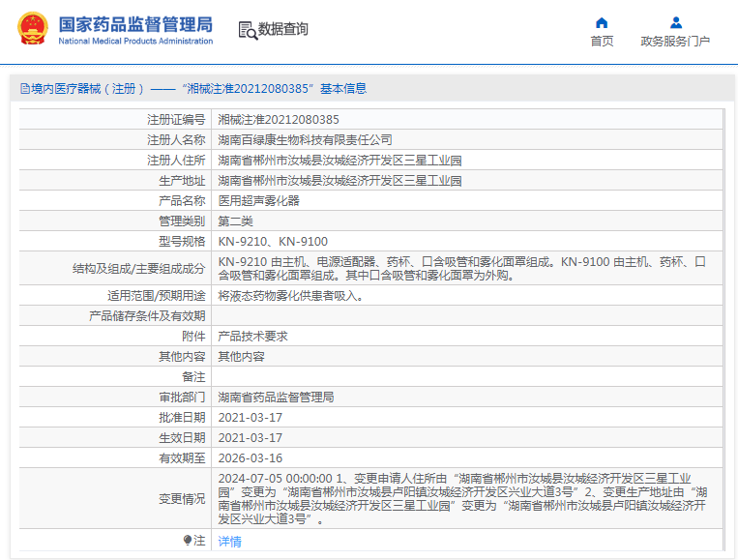Click the 批准日期 row label

pos(182,417)
